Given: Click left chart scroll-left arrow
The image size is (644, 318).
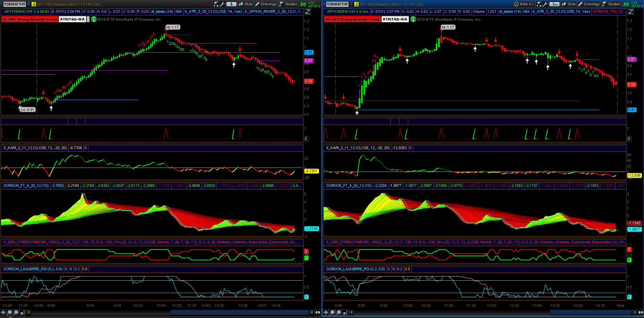Looking at the screenshot, I should (29, 312).
